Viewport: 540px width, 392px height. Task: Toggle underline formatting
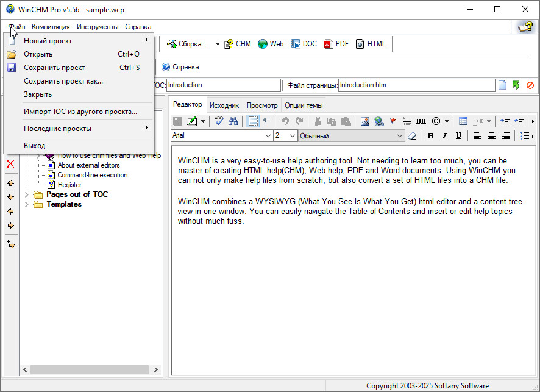[x=458, y=136]
